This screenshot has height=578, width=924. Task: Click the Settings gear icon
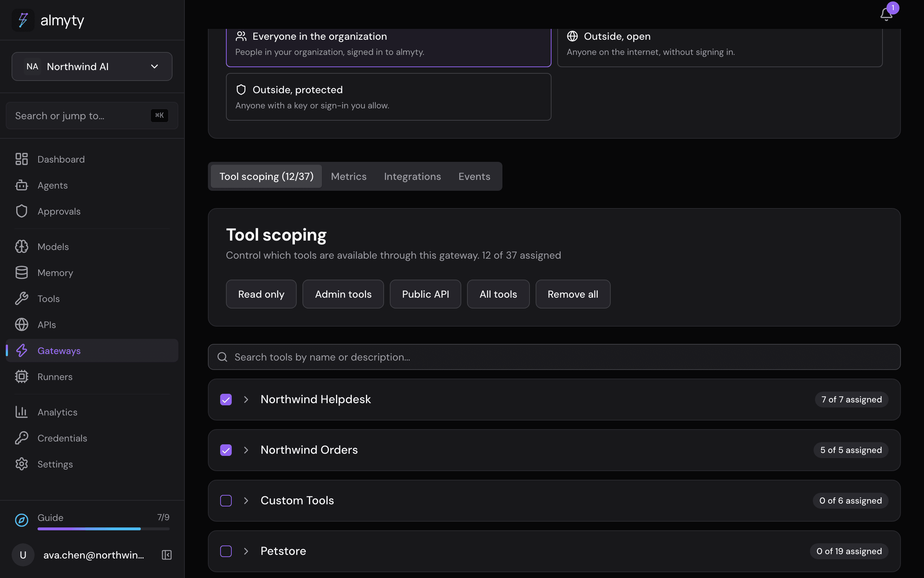click(x=21, y=464)
